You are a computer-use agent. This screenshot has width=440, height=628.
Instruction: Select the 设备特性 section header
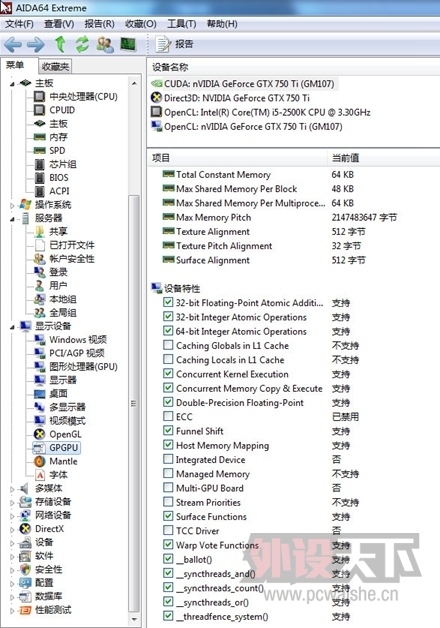176,288
